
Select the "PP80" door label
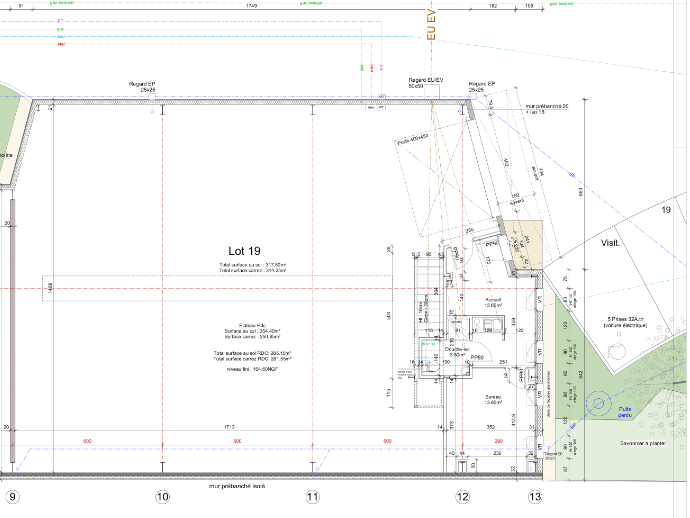[x=477, y=357]
